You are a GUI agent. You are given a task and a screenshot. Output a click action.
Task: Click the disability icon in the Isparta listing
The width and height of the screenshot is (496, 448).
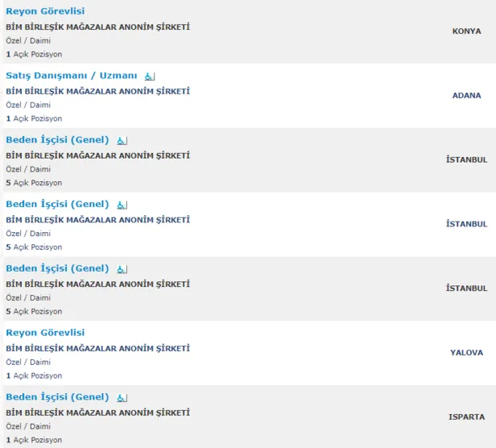[122, 398]
